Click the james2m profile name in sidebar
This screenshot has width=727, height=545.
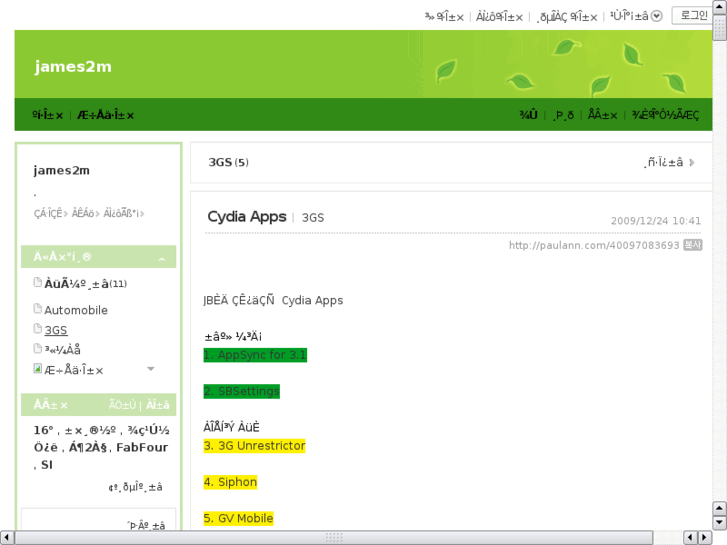(x=61, y=170)
